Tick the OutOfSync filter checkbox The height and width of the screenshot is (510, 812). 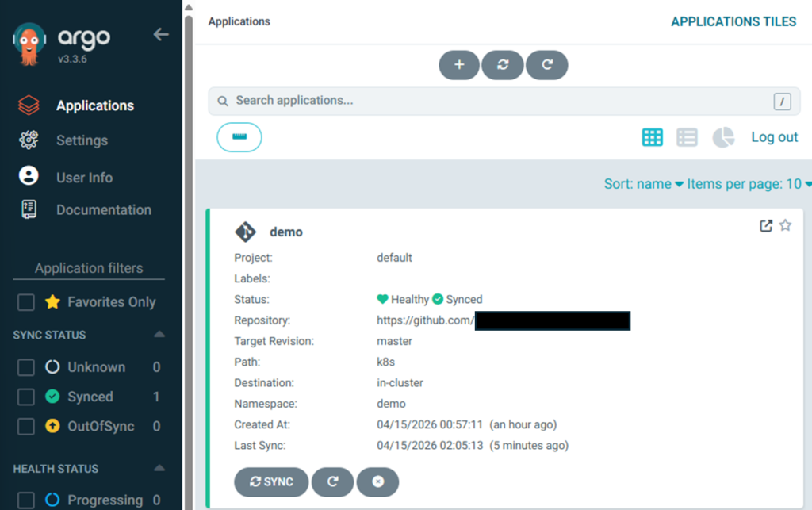pos(26,427)
